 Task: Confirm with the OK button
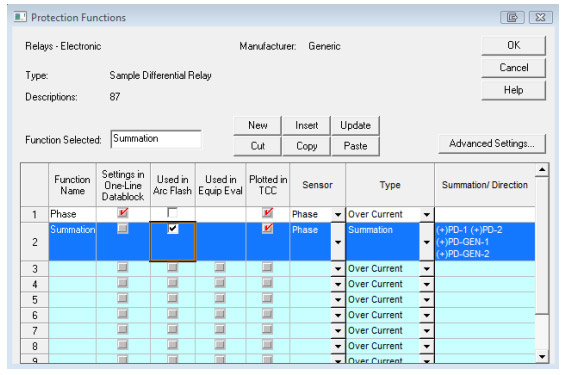(x=513, y=45)
